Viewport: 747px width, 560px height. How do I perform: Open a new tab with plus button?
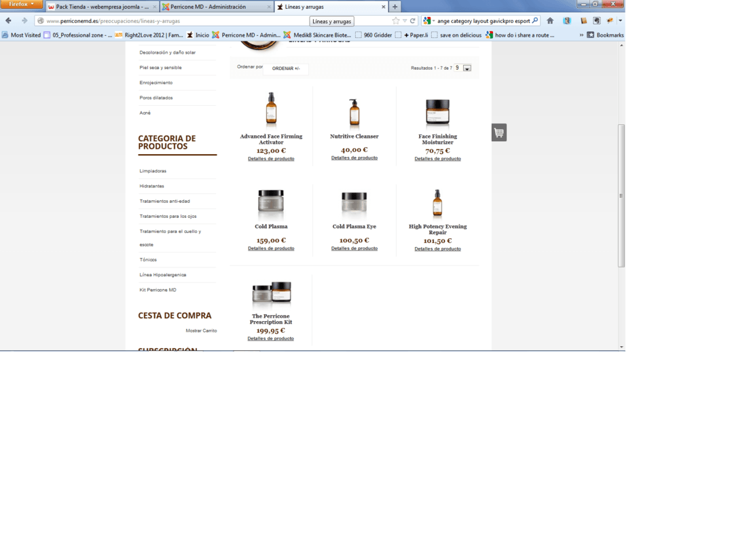pos(395,7)
